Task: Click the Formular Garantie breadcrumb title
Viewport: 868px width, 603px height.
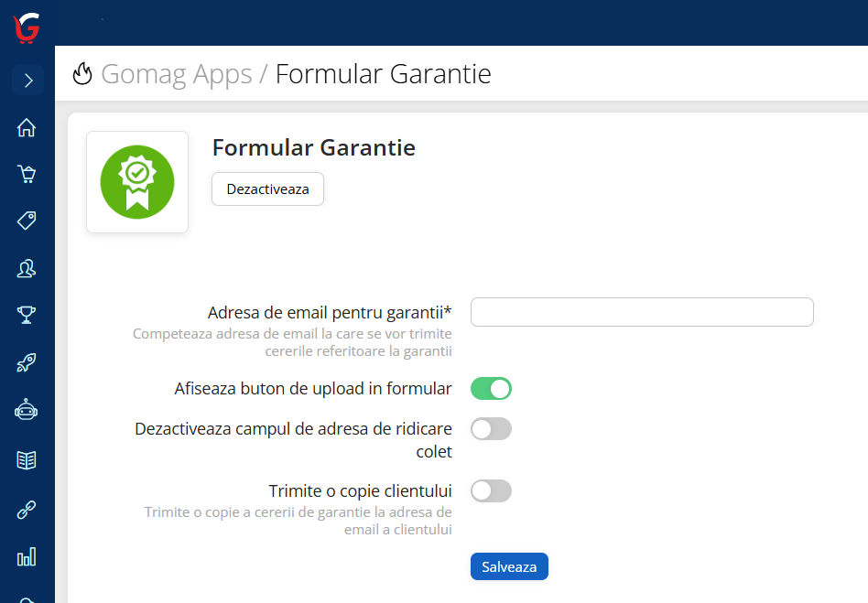Action: pyautogui.click(x=383, y=74)
